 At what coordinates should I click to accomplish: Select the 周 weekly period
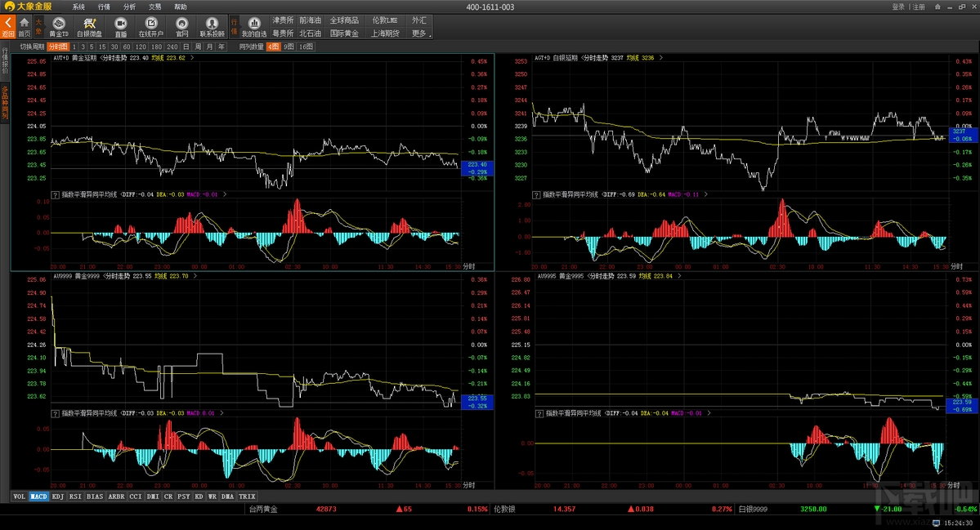click(x=198, y=47)
